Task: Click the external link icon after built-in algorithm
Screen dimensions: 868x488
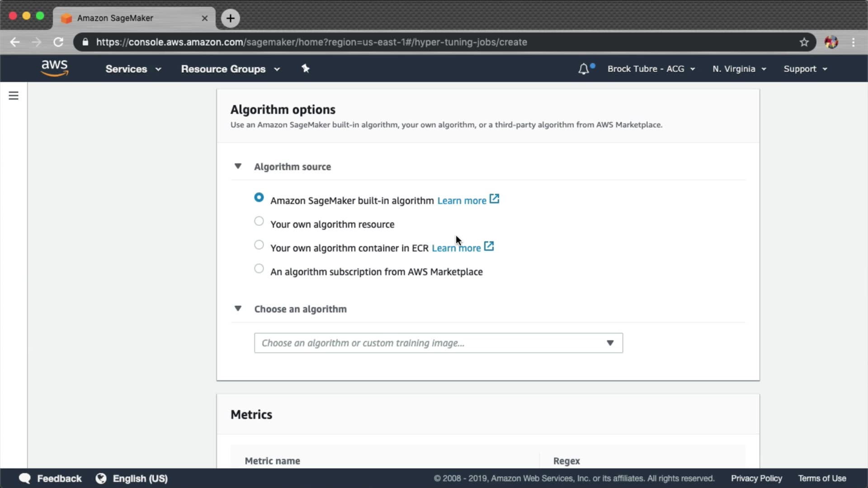Action: [x=495, y=199]
